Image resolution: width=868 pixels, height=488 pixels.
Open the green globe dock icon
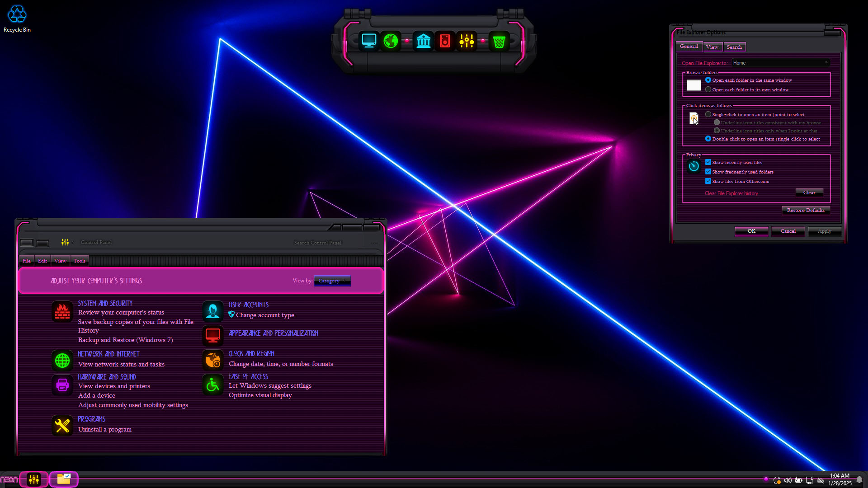pos(391,41)
